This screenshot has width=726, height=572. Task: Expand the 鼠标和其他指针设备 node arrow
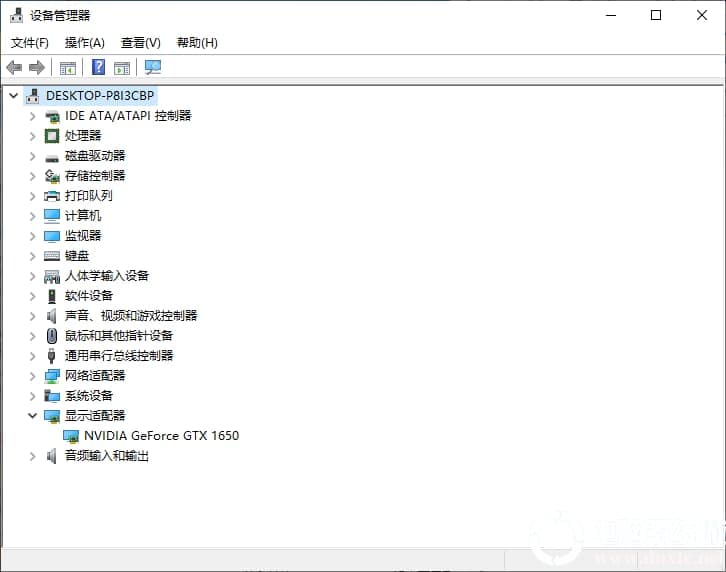point(32,336)
